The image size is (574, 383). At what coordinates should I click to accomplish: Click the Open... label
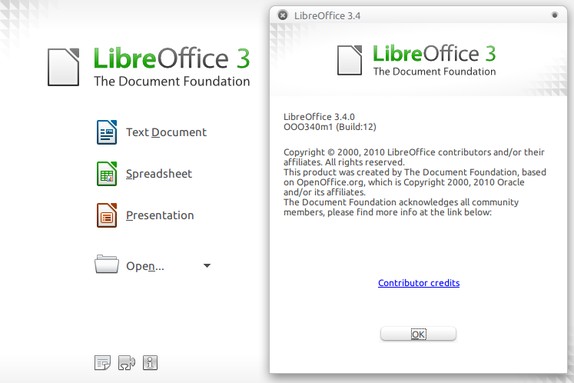(x=145, y=266)
